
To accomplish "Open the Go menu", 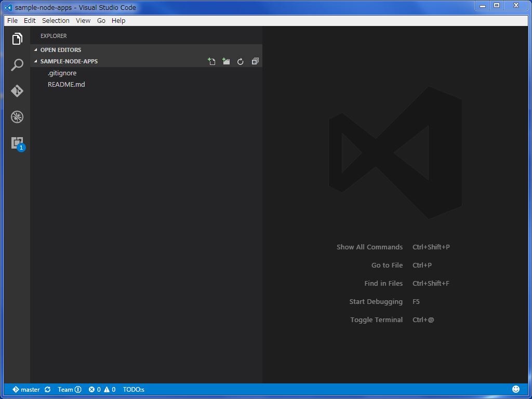I will pyautogui.click(x=101, y=21).
